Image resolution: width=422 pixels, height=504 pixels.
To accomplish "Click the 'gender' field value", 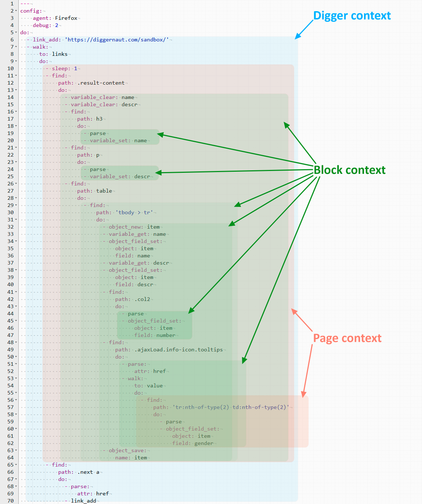I will click(204, 443).
